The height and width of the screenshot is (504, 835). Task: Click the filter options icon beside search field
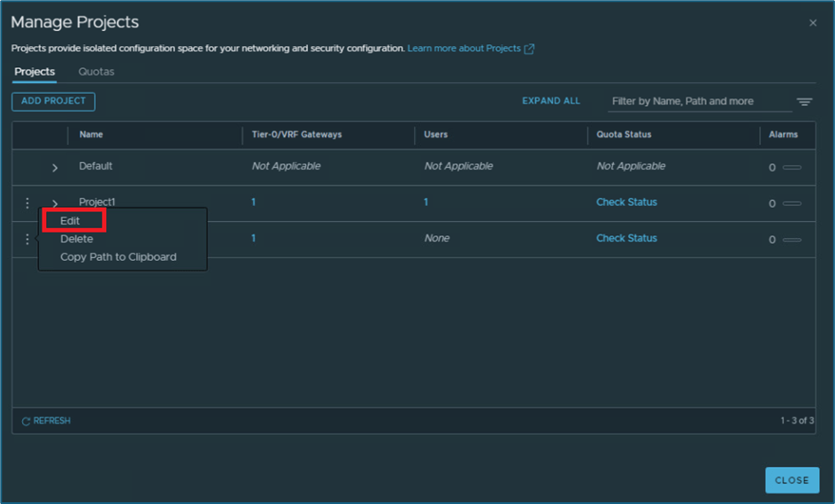coord(804,102)
